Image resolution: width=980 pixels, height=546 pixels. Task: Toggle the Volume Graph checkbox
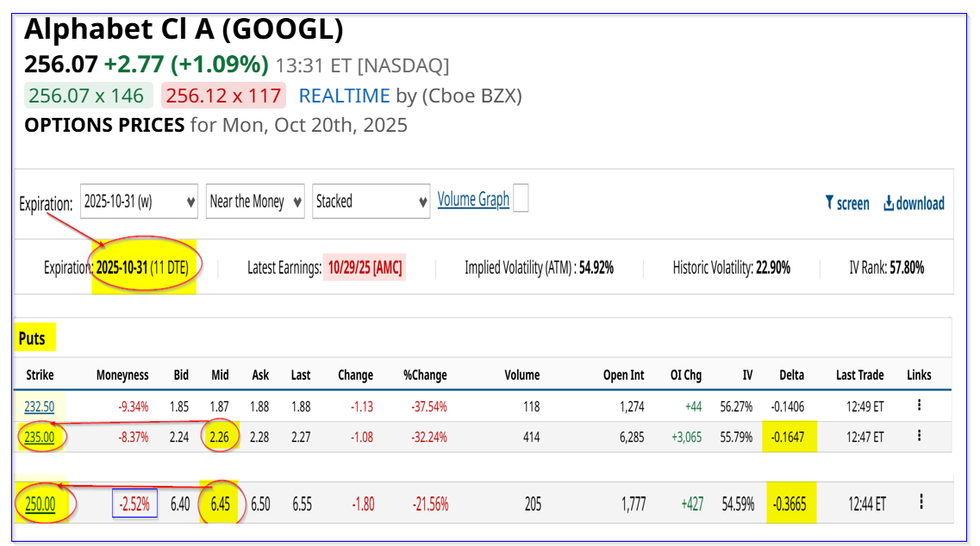(x=520, y=200)
